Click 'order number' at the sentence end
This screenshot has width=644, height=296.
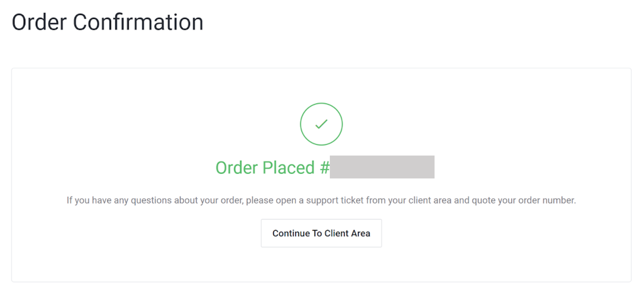[547, 200]
